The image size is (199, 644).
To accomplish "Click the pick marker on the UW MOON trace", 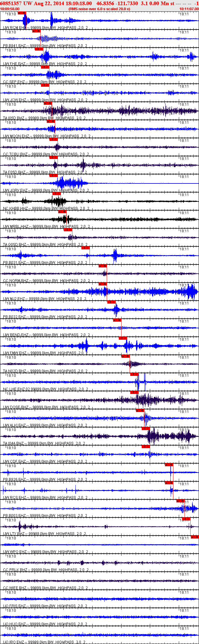I will coord(51,121).
